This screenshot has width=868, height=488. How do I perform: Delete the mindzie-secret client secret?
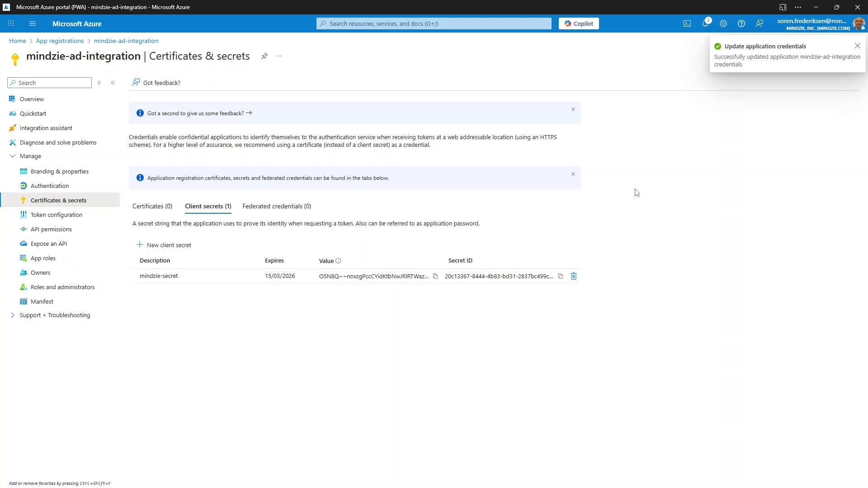click(x=574, y=276)
